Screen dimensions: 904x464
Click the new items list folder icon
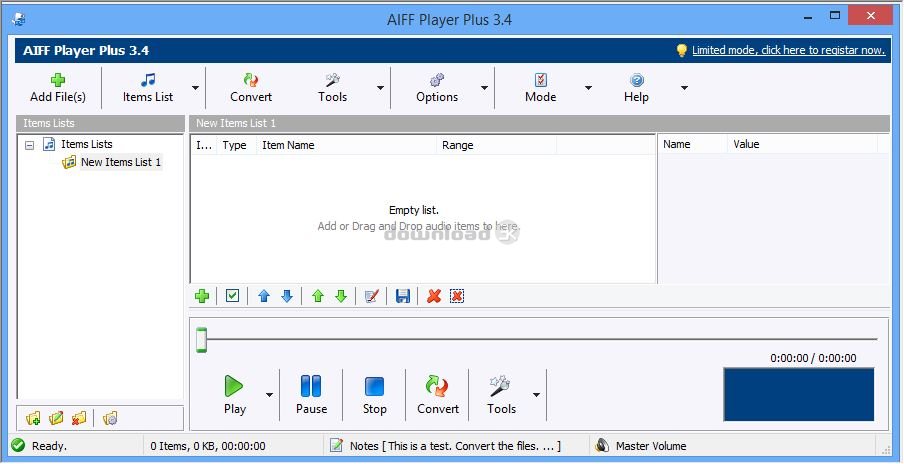click(33, 418)
